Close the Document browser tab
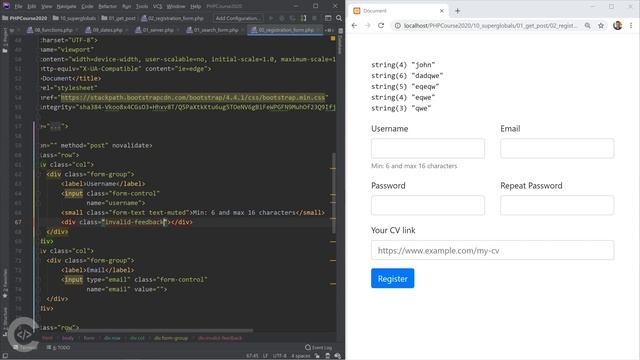Image resolution: width=640 pixels, height=360 pixels. click(442, 11)
